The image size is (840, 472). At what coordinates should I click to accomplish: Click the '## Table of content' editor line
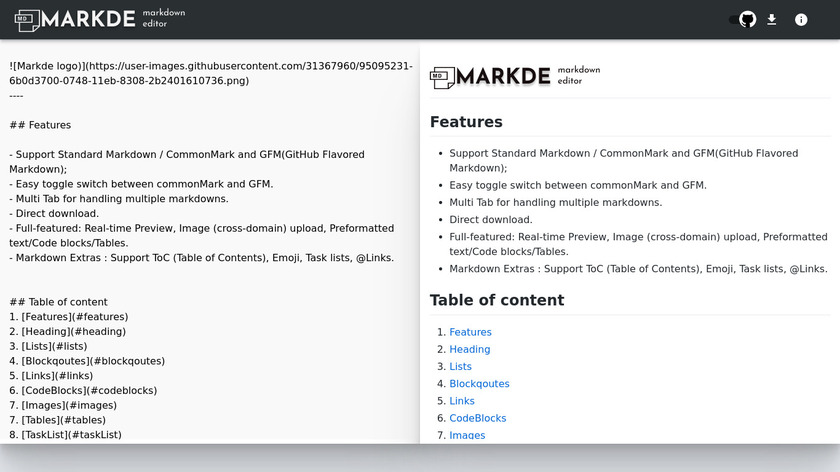pos(58,302)
